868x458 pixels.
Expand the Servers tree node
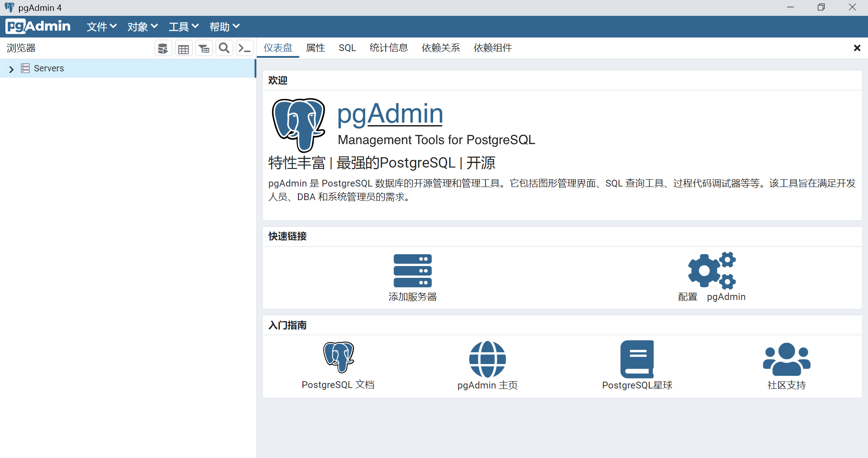tap(11, 69)
